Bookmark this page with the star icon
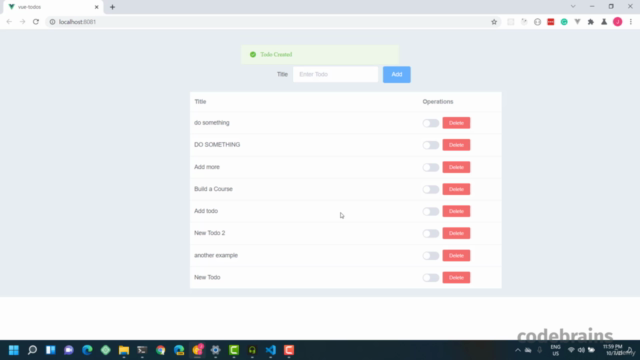This screenshot has height=360, width=640. pyautogui.click(x=494, y=22)
